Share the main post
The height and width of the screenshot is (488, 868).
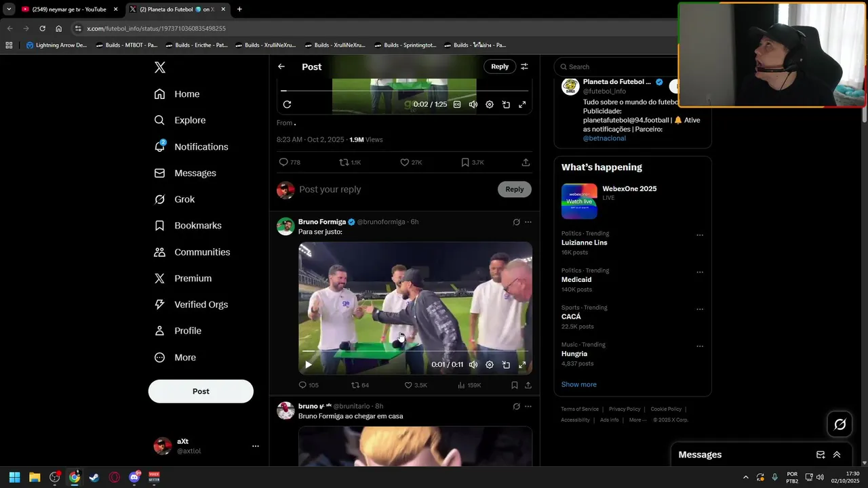[526, 163]
